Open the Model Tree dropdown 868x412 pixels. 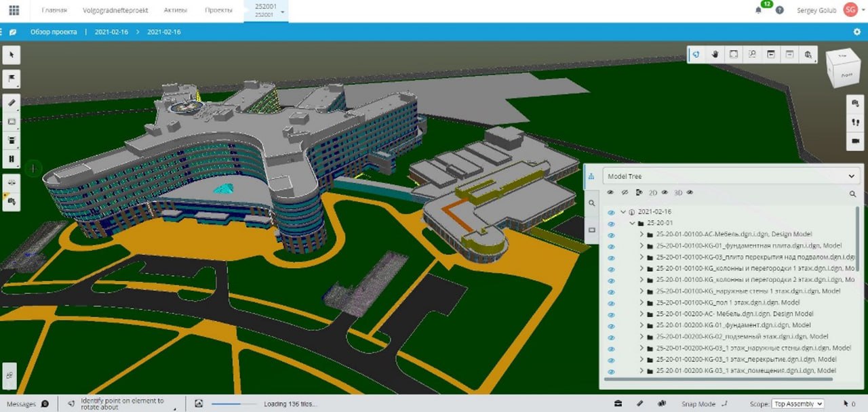click(x=731, y=176)
